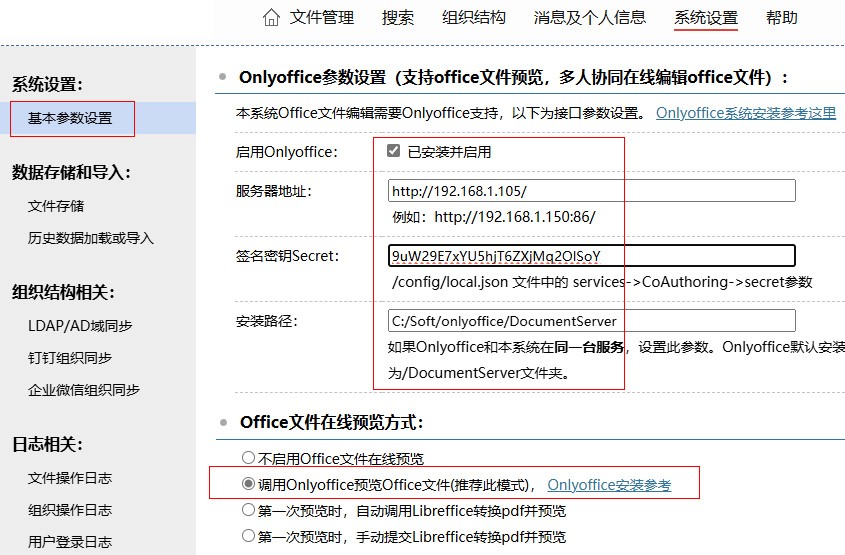Click the Onlyoffice参数设置 section heading
Image resolution: width=845 pixels, height=555 pixels.
click(x=513, y=78)
